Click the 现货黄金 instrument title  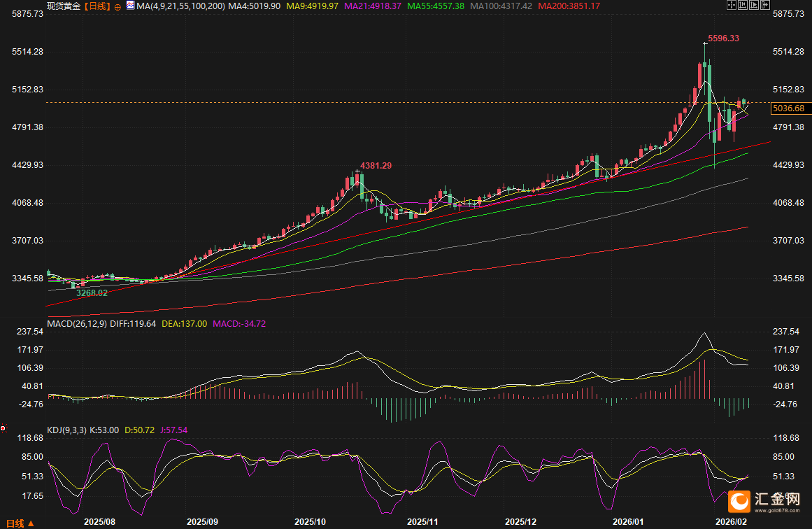tap(64, 6)
